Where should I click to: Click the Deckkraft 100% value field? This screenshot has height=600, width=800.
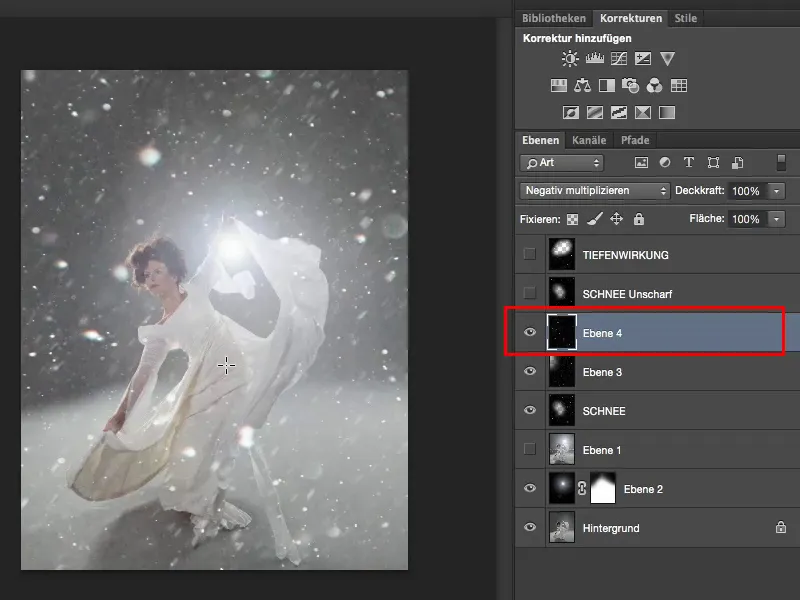(x=747, y=191)
